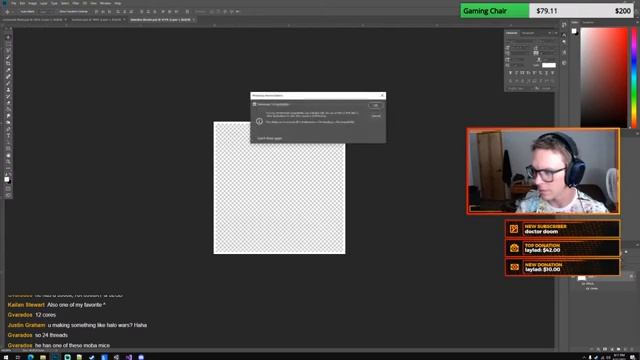Open the Filter menu
This screenshot has height=360, width=640.
click(76, 3)
